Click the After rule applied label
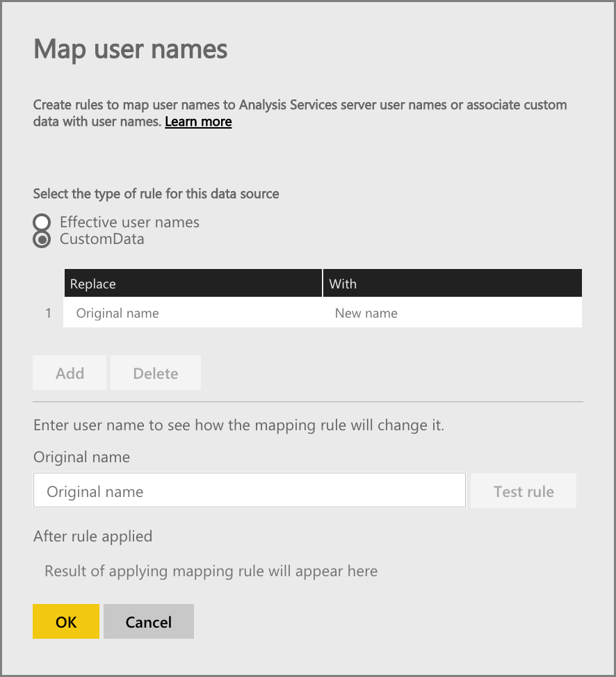Viewport: 616px width, 677px height. pyautogui.click(x=93, y=536)
